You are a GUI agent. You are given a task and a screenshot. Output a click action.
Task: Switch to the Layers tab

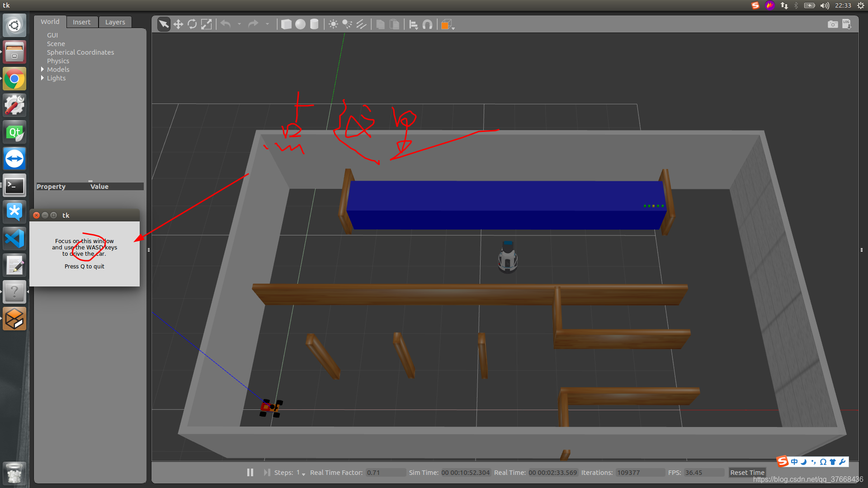115,22
